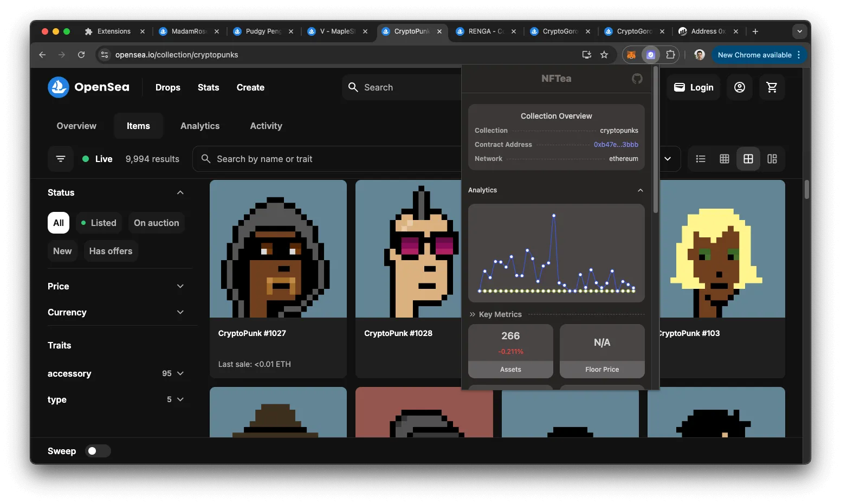
Task: Switch to small grid view icon
Action: tap(724, 159)
